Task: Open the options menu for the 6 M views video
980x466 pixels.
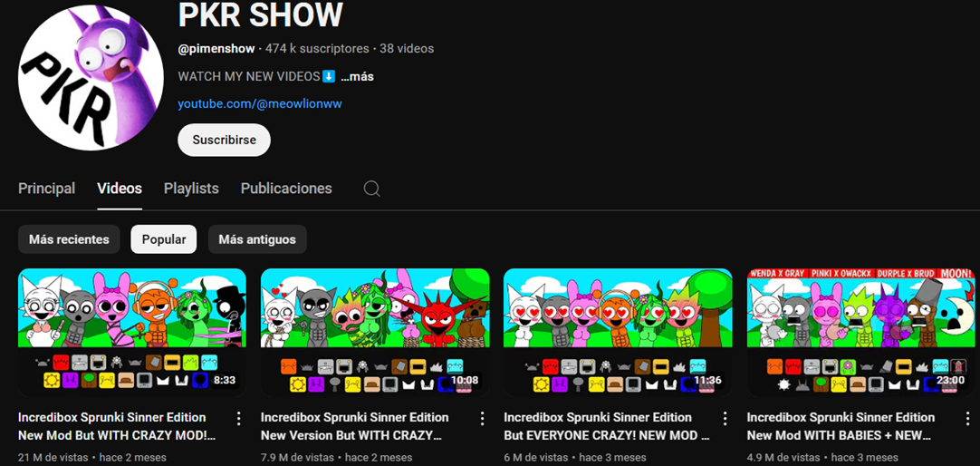Action: [x=725, y=418]
